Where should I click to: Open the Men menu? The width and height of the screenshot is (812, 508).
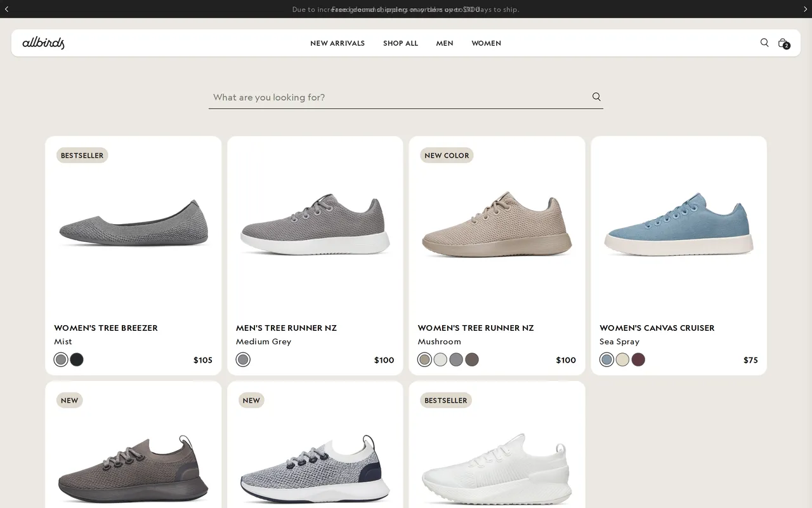pyautogui.click(x=445, y=43)
